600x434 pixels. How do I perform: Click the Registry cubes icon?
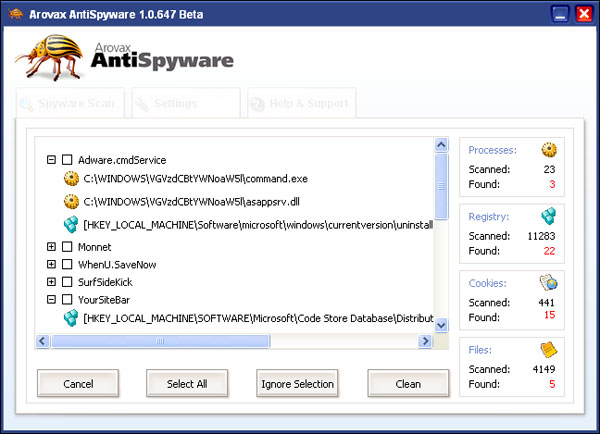click(549, 216)
